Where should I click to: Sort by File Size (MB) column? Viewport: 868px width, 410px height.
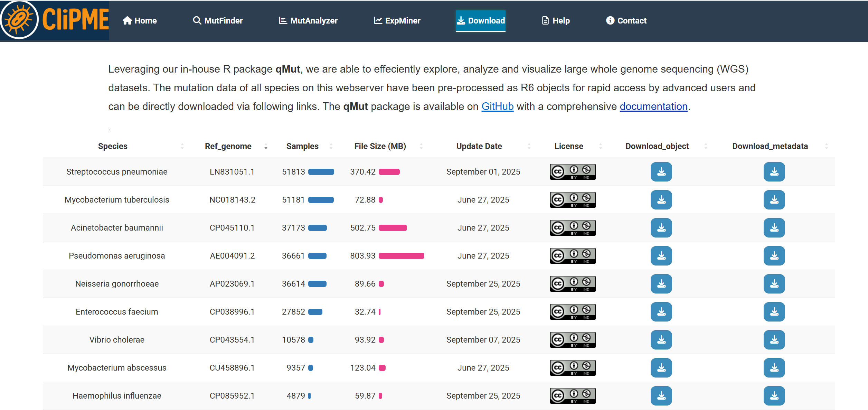[x=380, y=146]
